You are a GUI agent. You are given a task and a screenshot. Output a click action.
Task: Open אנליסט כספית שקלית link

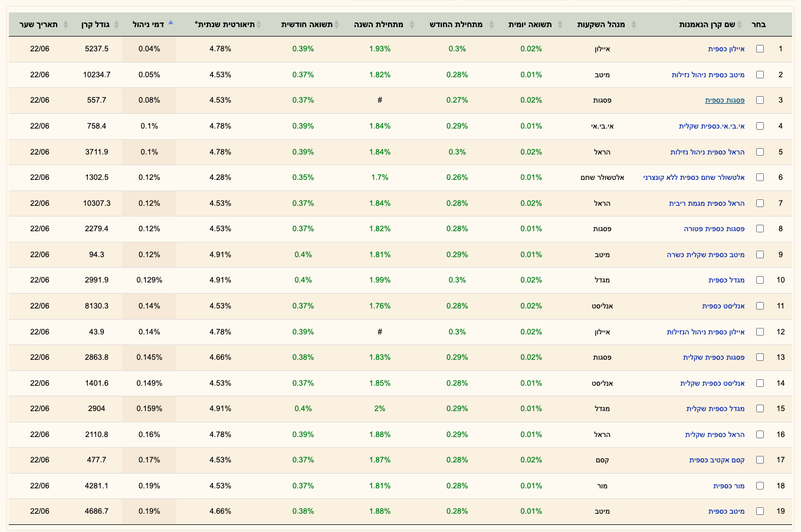[x=712, y=383]
